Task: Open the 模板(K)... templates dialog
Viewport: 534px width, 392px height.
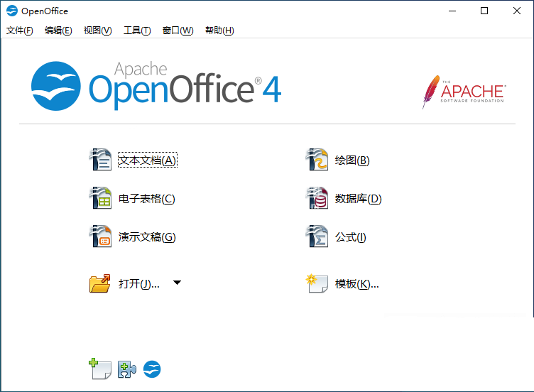Action: click(357, 283)
